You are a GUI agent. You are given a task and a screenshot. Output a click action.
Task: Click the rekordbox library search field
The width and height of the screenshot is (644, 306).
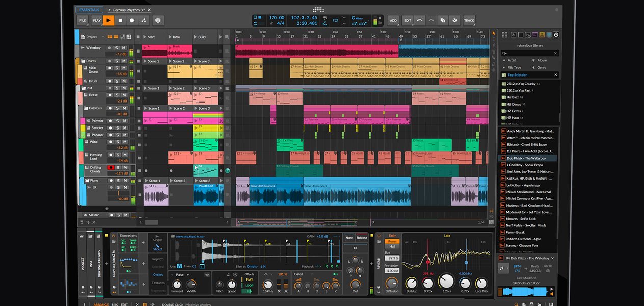pyautogui.click(x=530, y=53)
